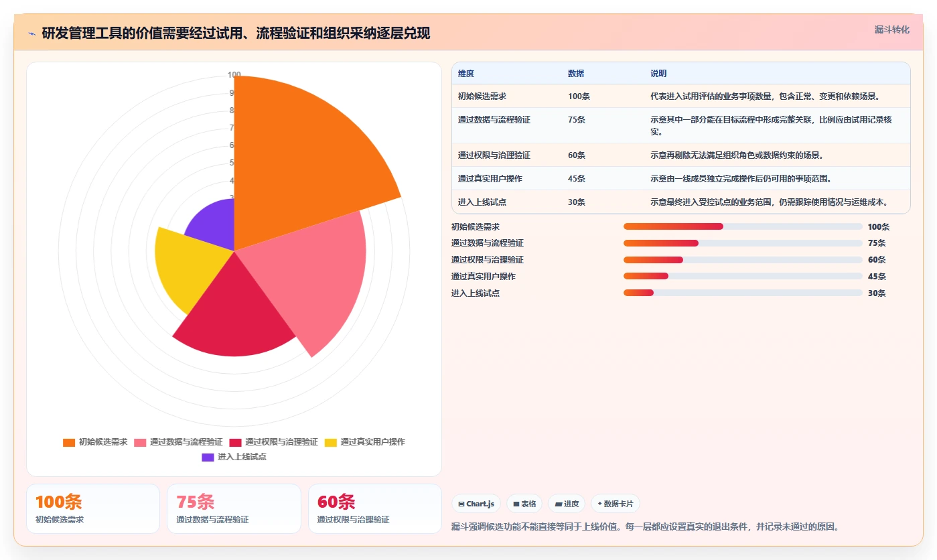The width and height of the screenshot is (937, 560).
Task: Click the 30条 value in the table
Action: 577,202
